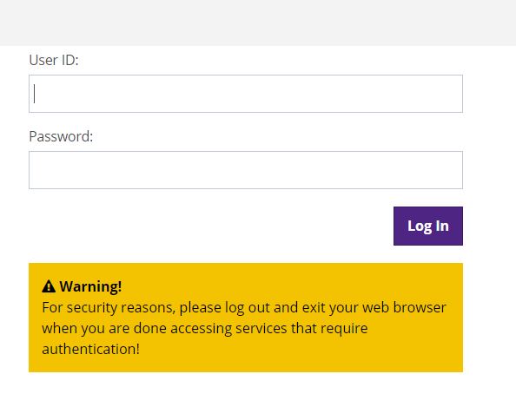
Task: Click the User ID text field
Action: (x=246, y=94)
